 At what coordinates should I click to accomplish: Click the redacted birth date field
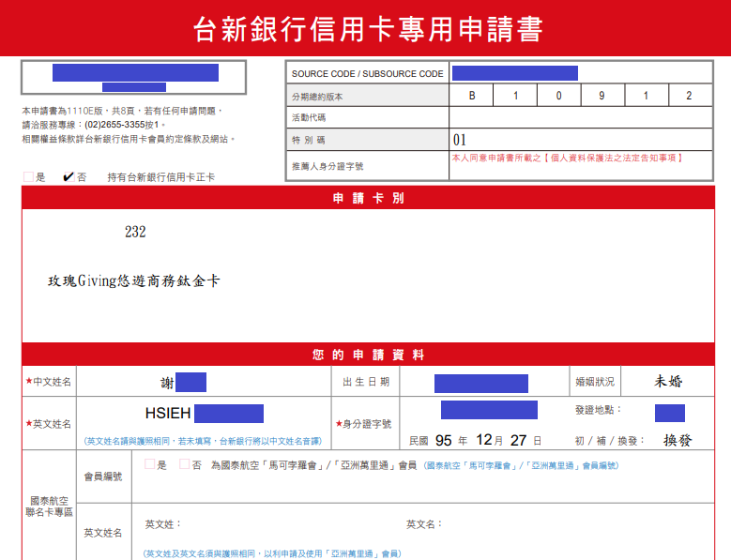tap(481, 384)
